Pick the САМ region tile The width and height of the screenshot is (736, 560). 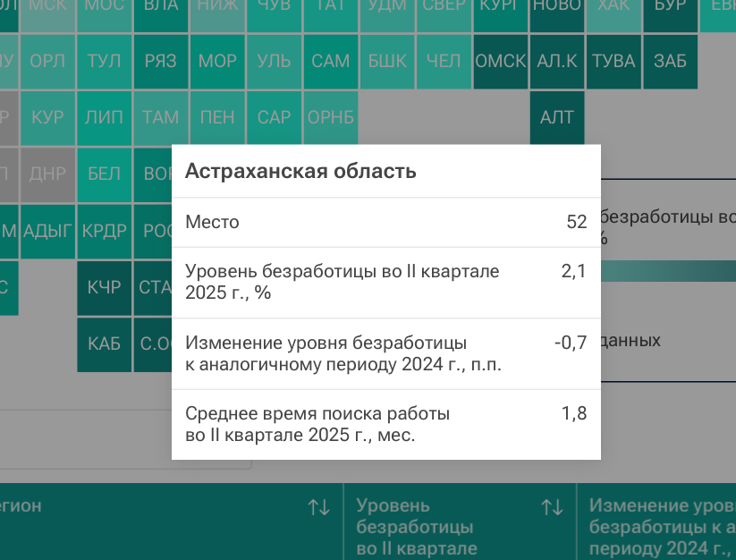click(331, 62)
